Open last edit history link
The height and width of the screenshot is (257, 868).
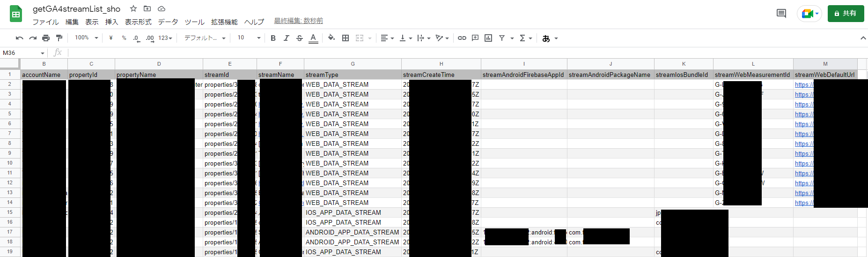coord(298,21)
